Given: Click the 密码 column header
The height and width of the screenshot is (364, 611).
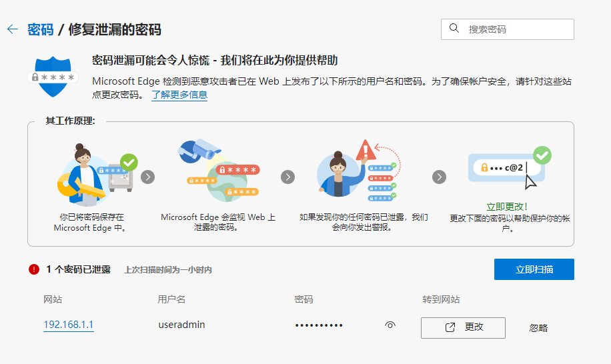Looking at the screenshot, I should point(303,299).
